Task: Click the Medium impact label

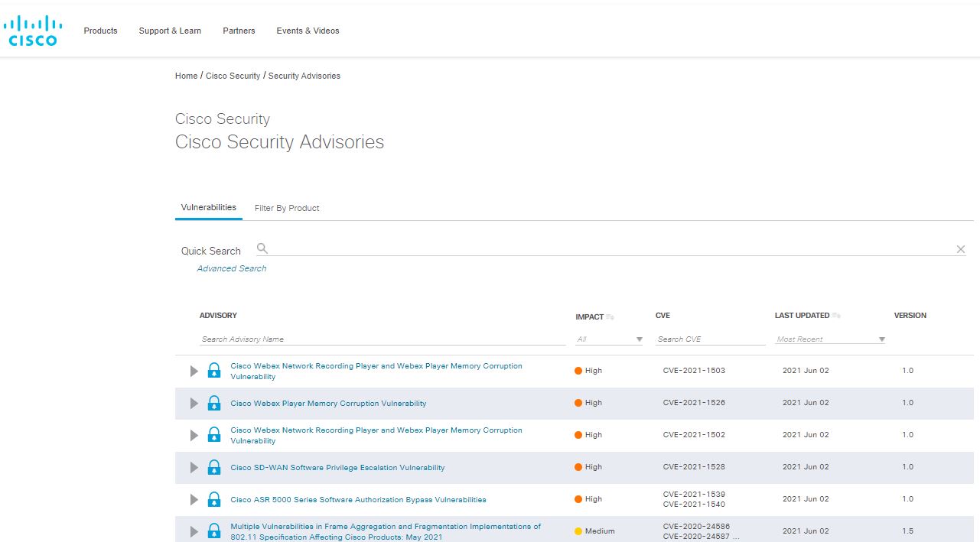Action: (600, 531)
